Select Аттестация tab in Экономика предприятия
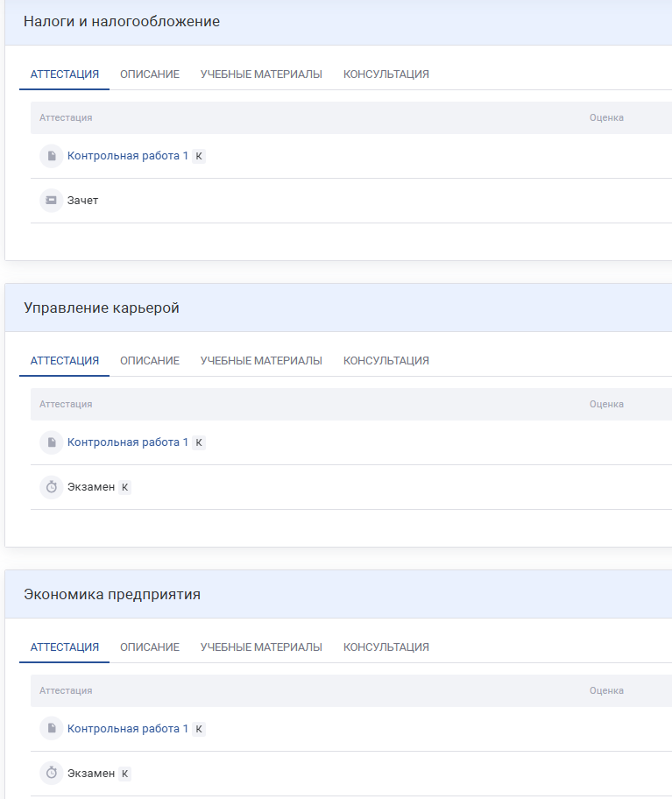The image size is (672, 799). pyautogui.click(x=65, y=647)
